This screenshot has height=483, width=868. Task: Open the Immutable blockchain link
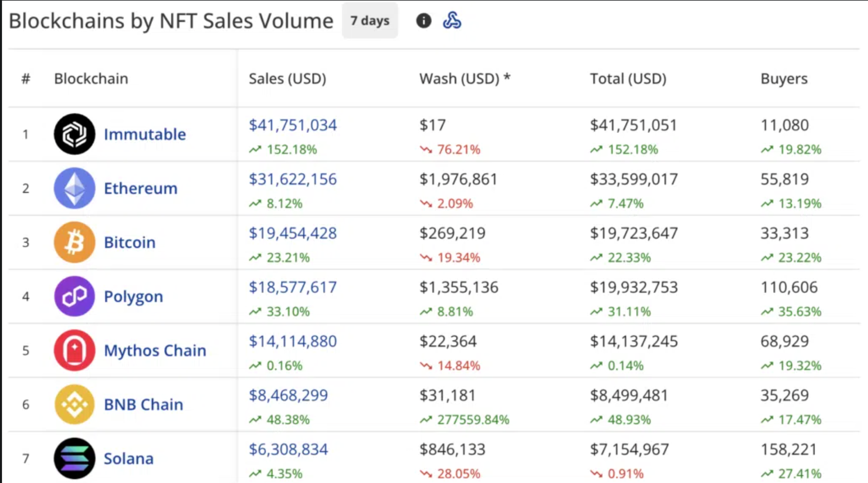pos(145,134)
